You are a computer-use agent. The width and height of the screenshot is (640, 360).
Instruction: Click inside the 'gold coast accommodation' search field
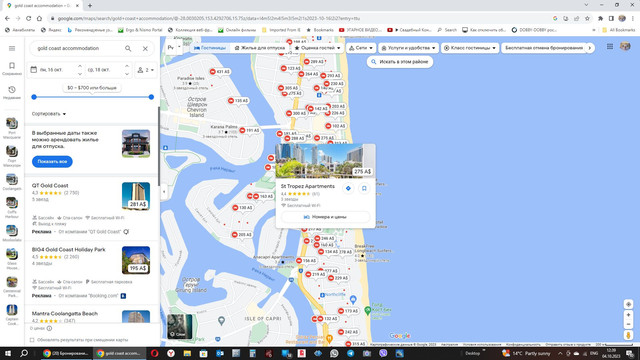78,48
